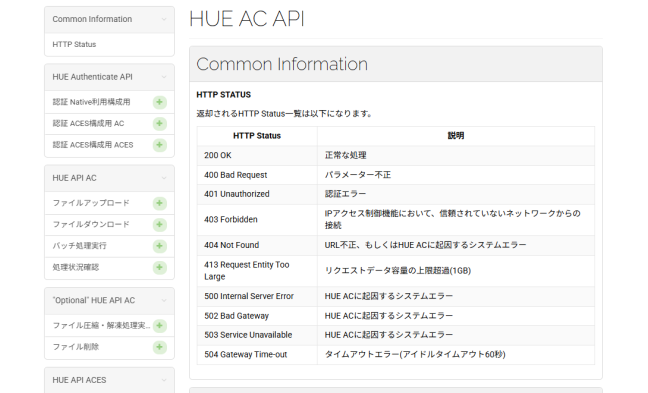Viewport: 648px width, 393px height.
Task: Collapse the Common Information sidebar chevron
Action: 164,19
